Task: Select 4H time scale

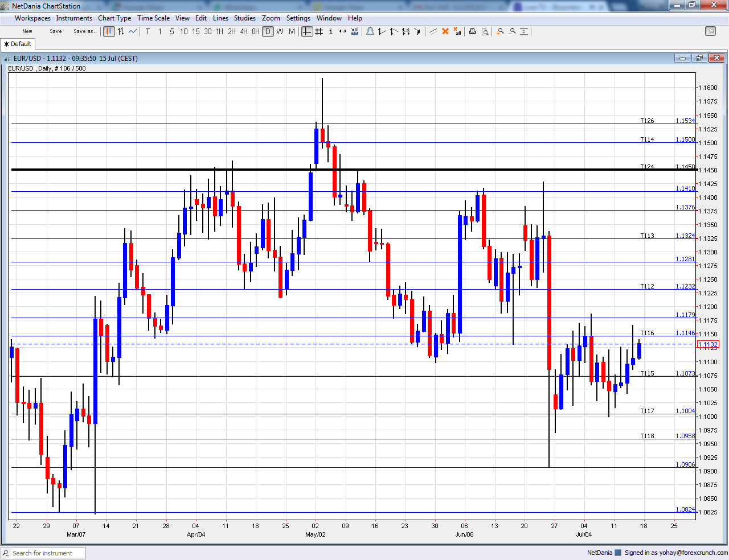Action: 244,31
